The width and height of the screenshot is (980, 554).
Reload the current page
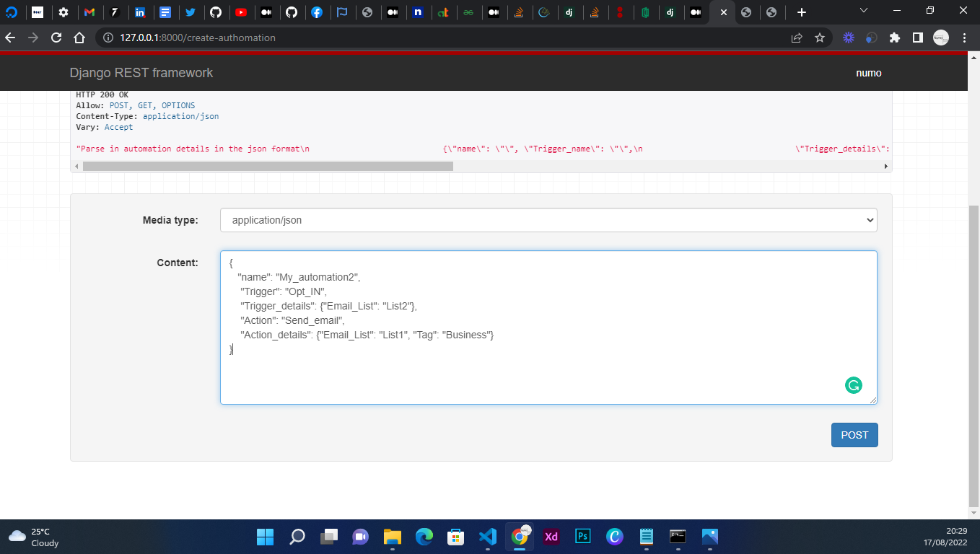(x=56, y=38)
